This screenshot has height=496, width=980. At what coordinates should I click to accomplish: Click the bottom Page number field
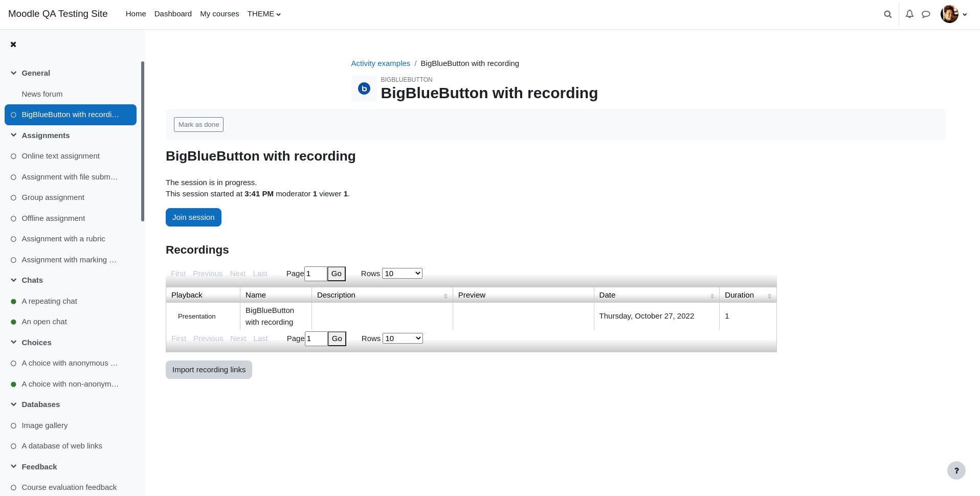click(x=316, y=339)
